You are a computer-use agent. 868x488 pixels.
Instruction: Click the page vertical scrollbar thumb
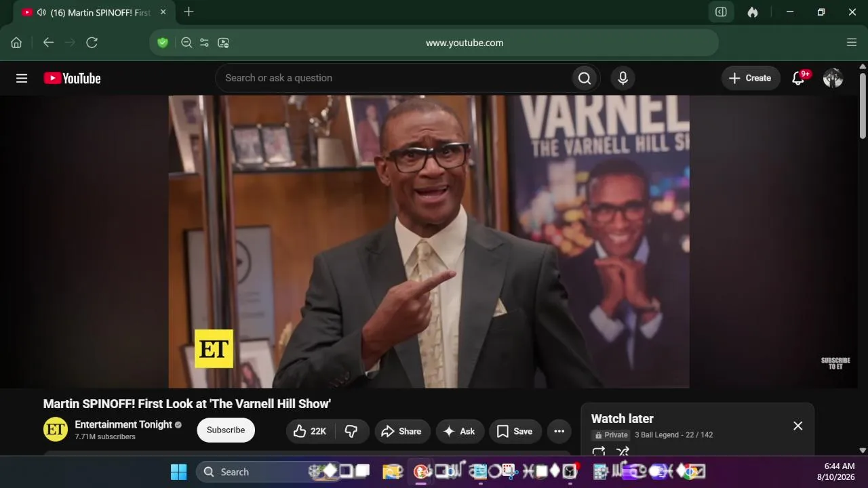point(863,105)
